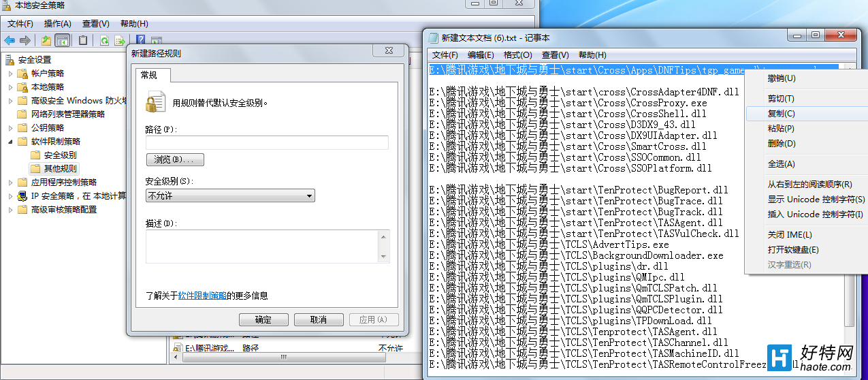This screenshot has height=380, width=868.
Task: Click the 帐户策略 folder icon in the tree
Action: (23, 73)
